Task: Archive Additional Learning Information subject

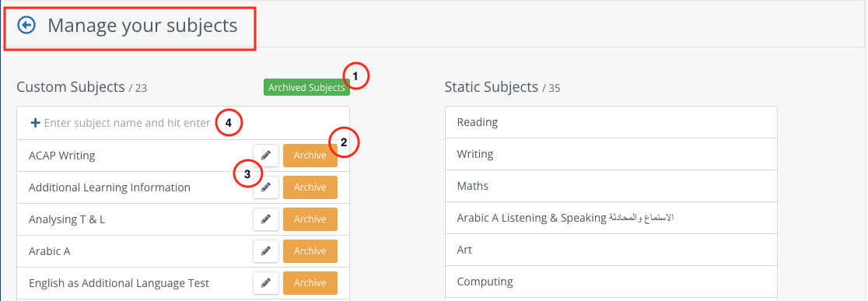Action: point(310,187)
